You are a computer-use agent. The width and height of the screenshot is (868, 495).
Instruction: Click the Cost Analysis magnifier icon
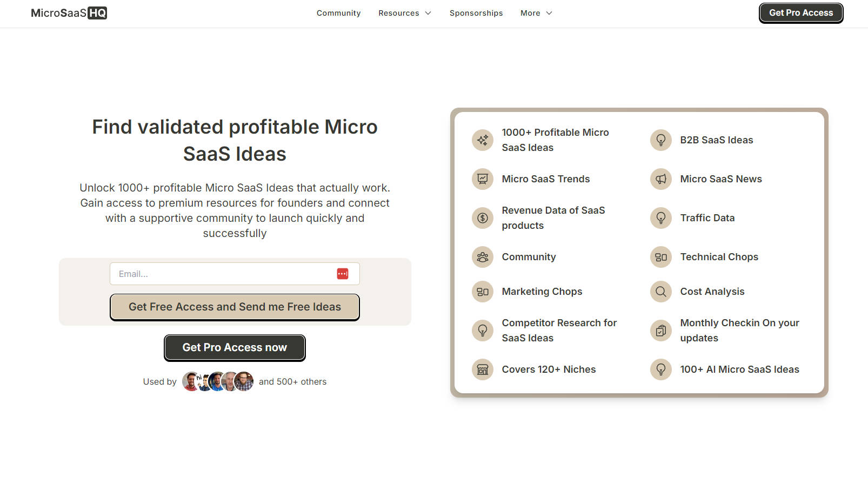click(x=660, y=292)
